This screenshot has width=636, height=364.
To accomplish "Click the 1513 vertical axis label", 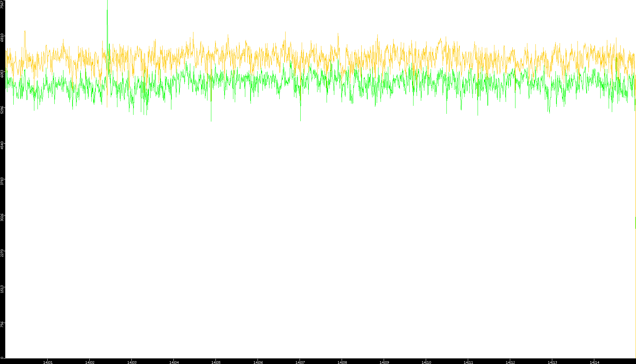I will pos(2,289).
